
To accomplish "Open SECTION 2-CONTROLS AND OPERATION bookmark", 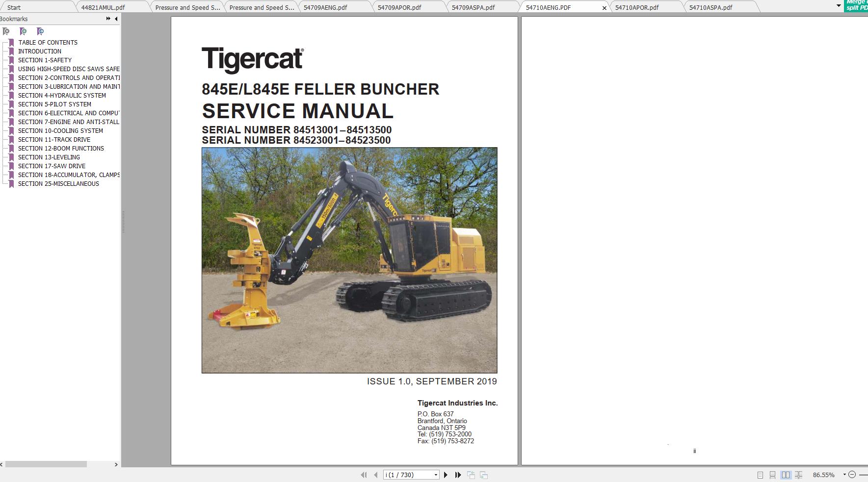I will [x=69, y=78].
